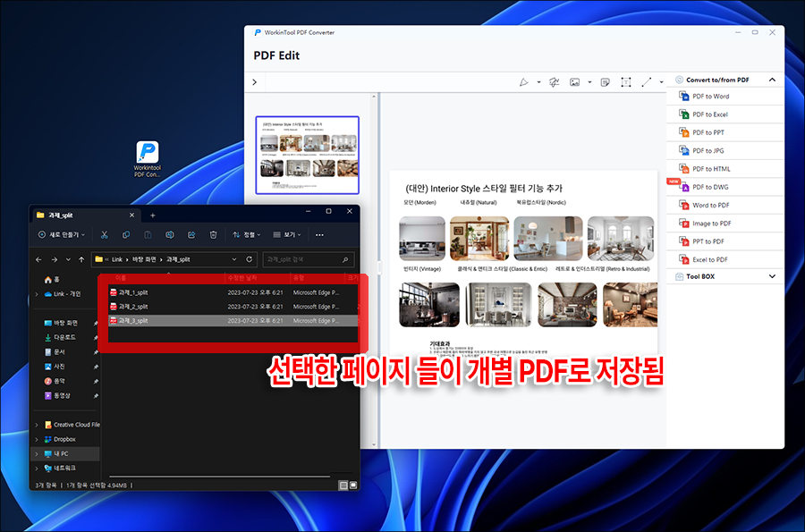The width and height of the screenshot is (805, 532).
Task: Select file 과제_1_split
Action: point(233,292)
